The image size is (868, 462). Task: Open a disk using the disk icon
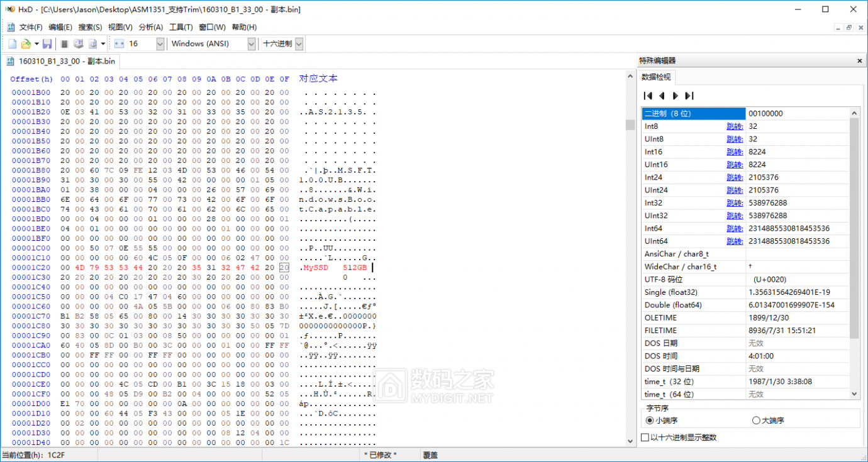pos(79,44)
